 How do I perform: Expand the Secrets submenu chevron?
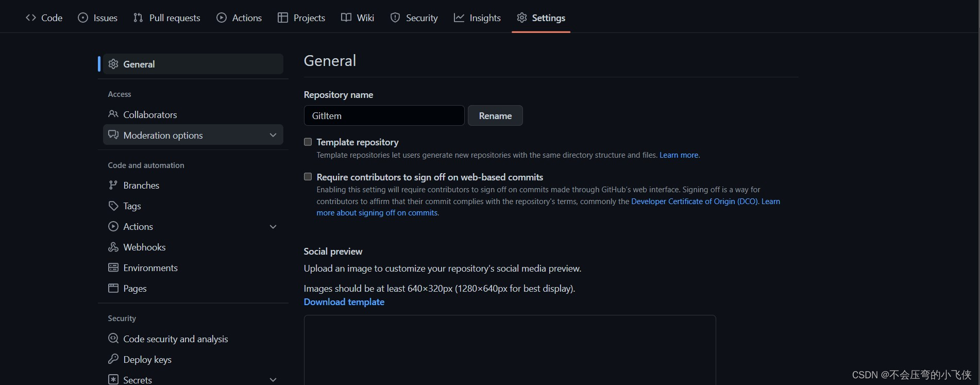(273, 380)
